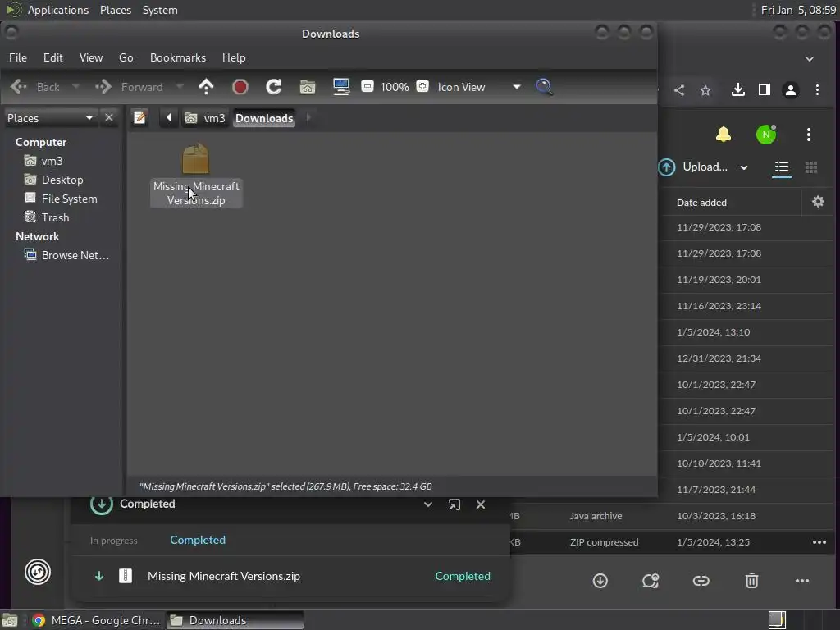Open the Help menu

[x=234, y=57]
